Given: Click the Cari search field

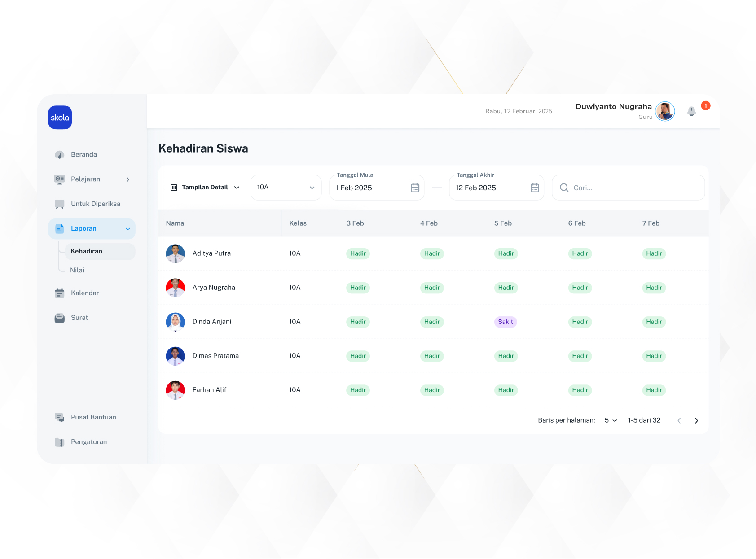Looking at the screenshot, I should pyautogui.click(x=633, y=188).
